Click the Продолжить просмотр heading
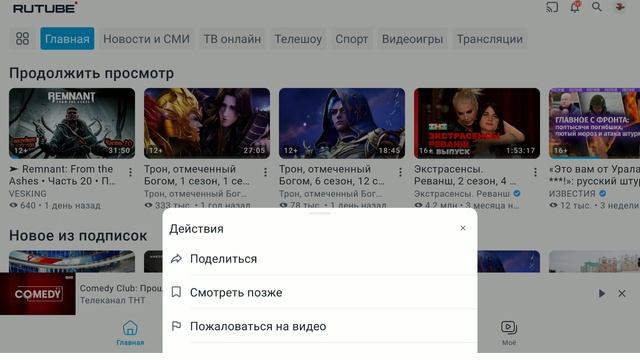The width and height of the screenshot is (640, 360). pyautogui.click(x=91, y=73)
